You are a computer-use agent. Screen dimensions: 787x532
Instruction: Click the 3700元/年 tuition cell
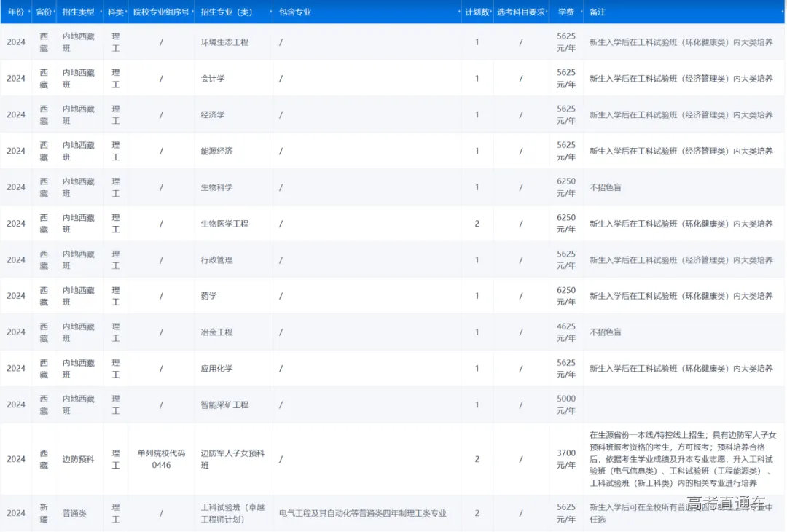click(x=567, y=458)
